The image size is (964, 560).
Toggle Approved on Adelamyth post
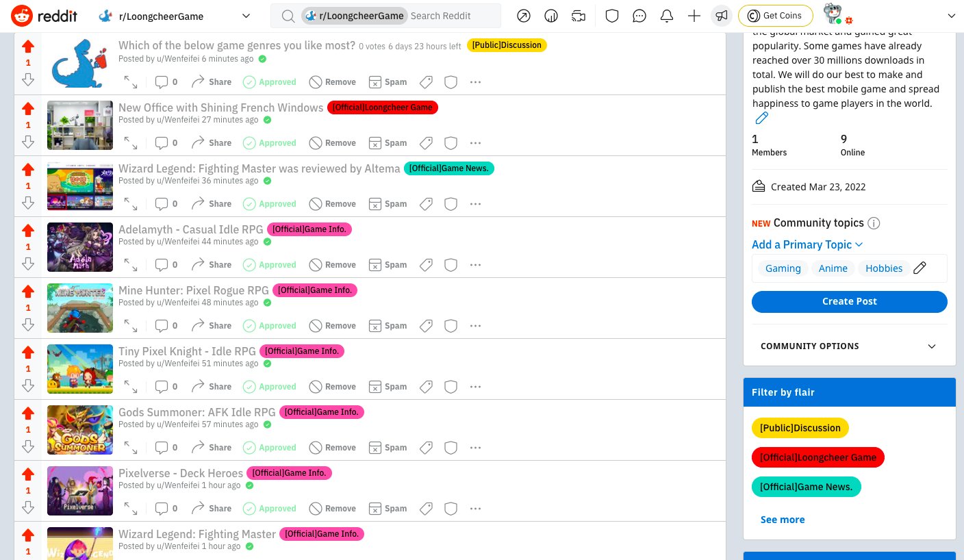click(x=270, y=265)
